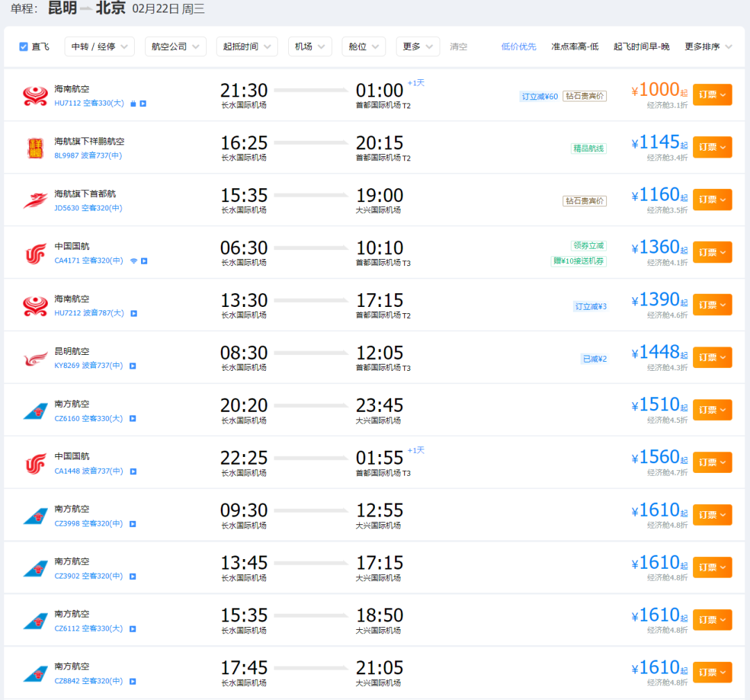This screenshot has height=700, width=750.
Task: Click the 赠¥10接送机券 tag
Action: (x=578, y=261)
